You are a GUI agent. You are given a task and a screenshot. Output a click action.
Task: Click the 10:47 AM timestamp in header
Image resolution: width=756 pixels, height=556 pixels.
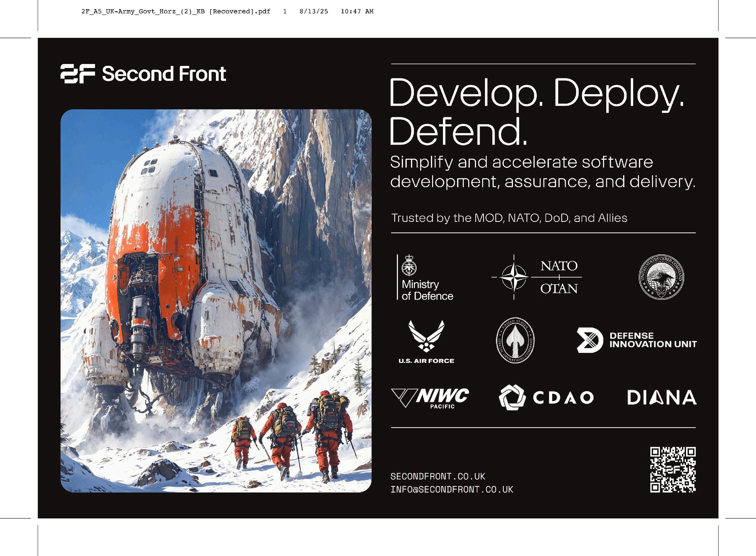357,11
